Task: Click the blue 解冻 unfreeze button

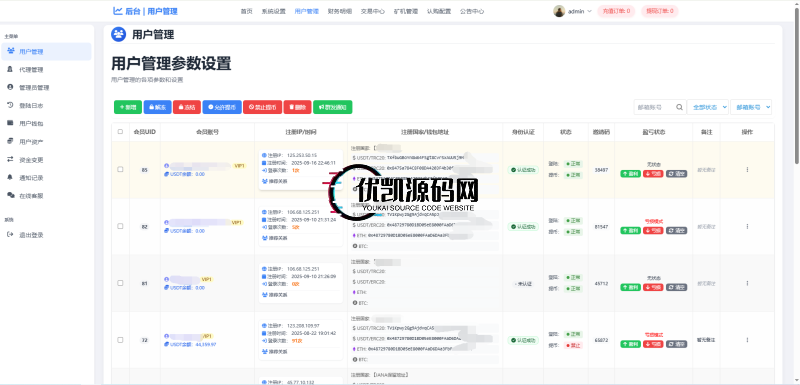Action: pos(157,107)
